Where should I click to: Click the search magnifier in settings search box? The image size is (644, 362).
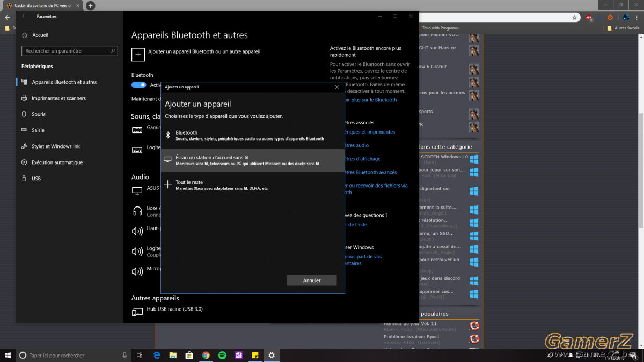[113, 51]
